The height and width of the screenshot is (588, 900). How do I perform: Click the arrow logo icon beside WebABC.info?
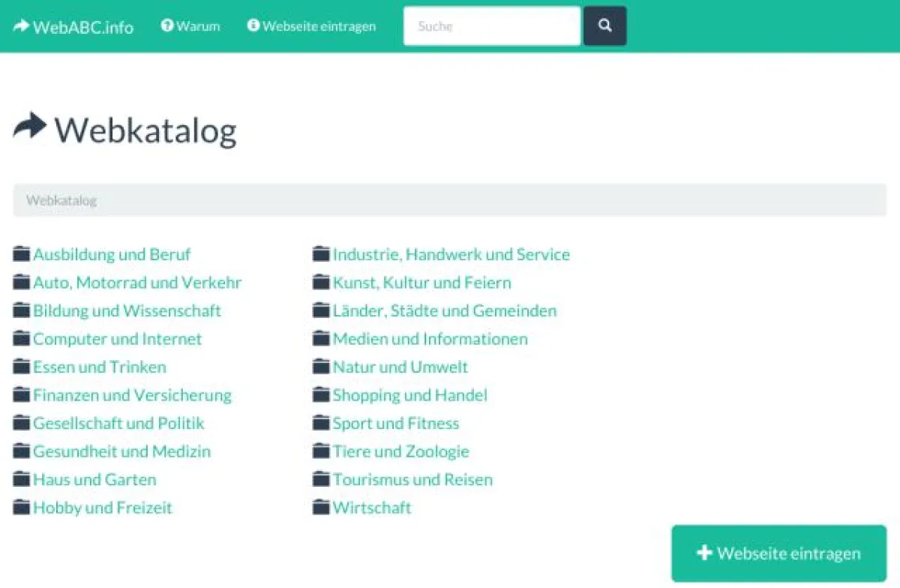point(21,27)
